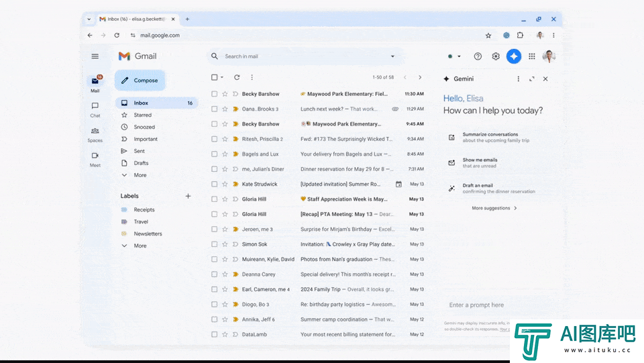The image size is (644, 363).
Task: Expand the Gemini panel to full size
Action: point(532,79)
